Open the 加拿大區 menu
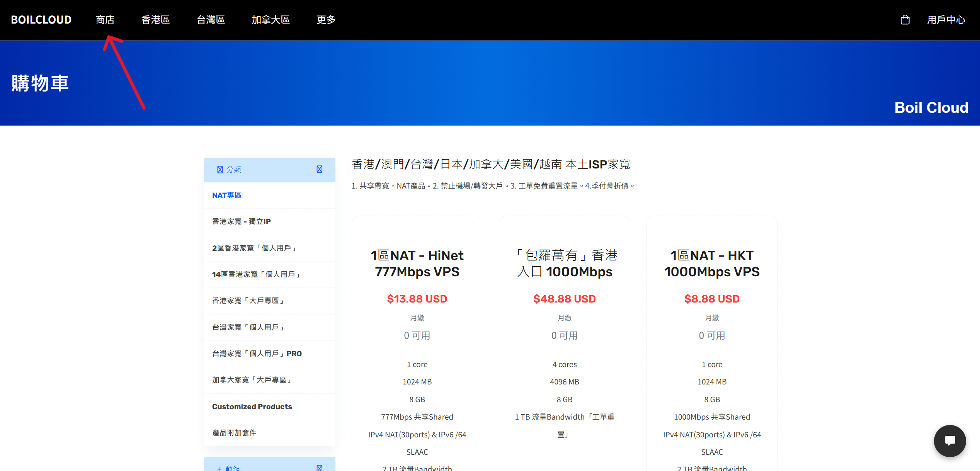980x471 pixels. click(x=271, y=20)
